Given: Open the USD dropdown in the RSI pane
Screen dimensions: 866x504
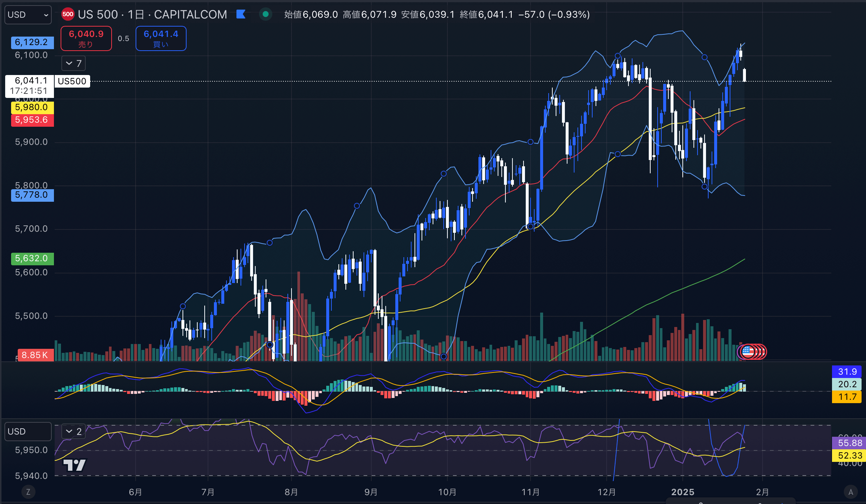Looking at the screenshot, I should pyautogui.click(x=28, y=432).
